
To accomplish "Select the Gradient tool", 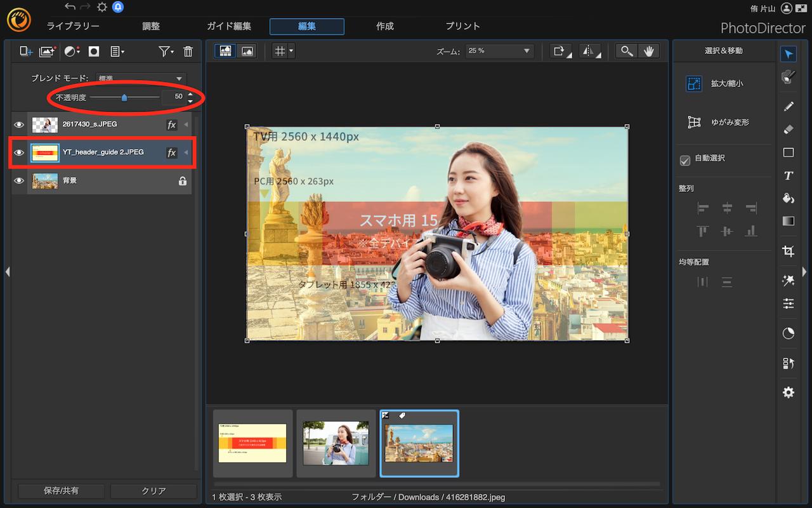I will coord(789,222).
